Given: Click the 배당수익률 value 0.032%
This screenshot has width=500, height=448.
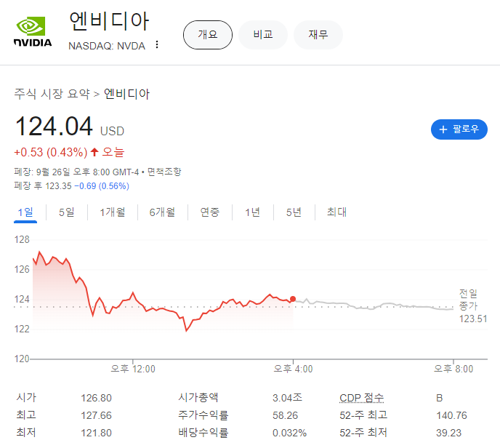Looking at the screenshot, I should point(289,433).
